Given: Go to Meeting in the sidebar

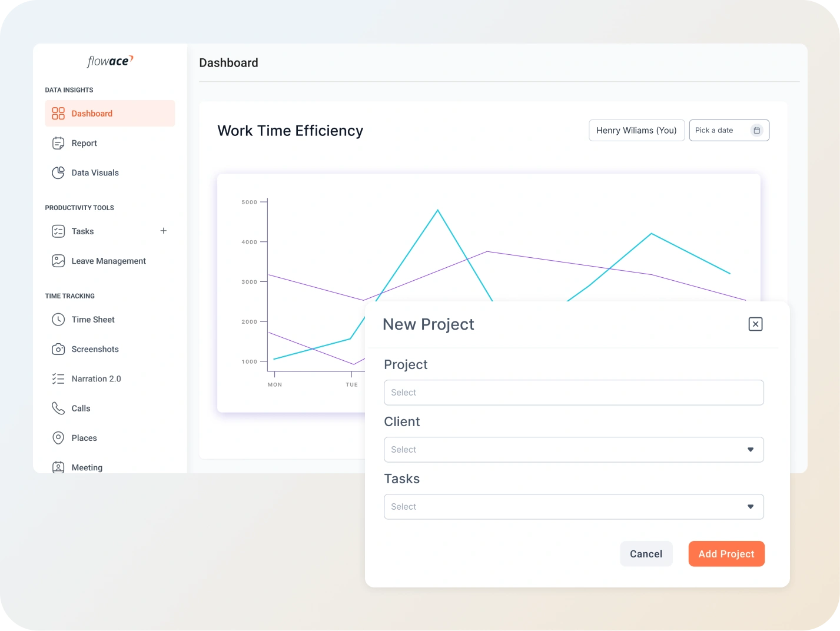Looking at the screenshot, I should 87,467.
